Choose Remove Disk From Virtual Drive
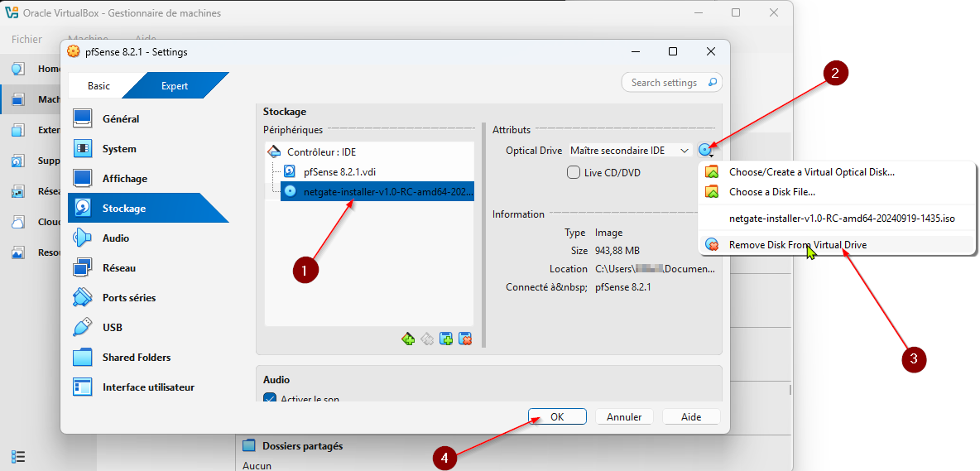Viewport: 980px width, 471px height. coord(797,245)
